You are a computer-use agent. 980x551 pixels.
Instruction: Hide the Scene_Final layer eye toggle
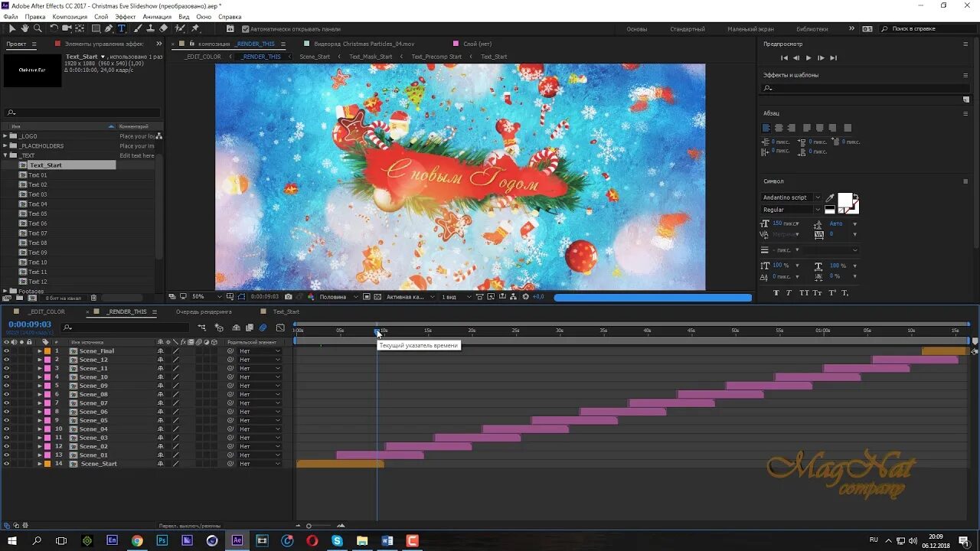[x=7, y=351]
